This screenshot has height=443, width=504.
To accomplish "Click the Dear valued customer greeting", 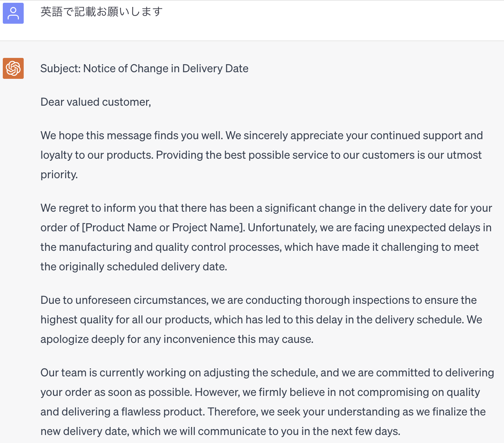I will [x=96, y=102].
